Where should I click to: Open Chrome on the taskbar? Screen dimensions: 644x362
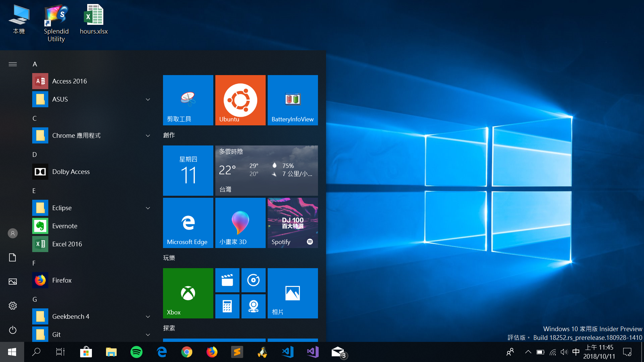coord(187,352)
